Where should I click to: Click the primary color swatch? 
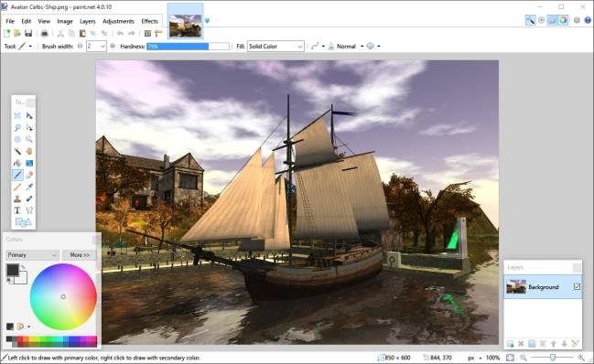pos(13,270)
